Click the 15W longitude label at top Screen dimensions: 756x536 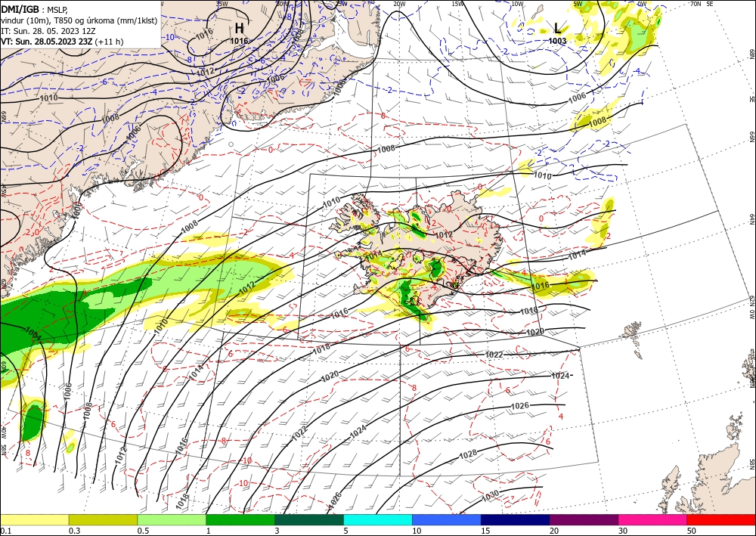pyautogui.click(x=457, y=4)
